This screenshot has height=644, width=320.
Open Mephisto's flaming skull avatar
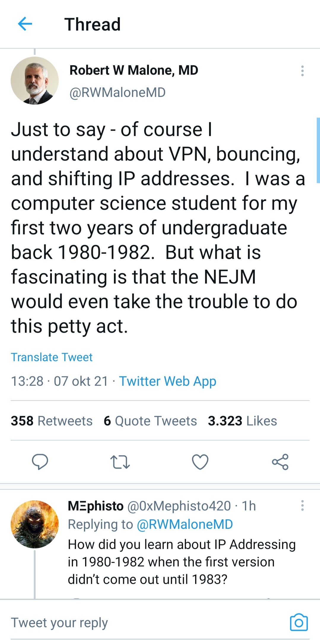35,524
